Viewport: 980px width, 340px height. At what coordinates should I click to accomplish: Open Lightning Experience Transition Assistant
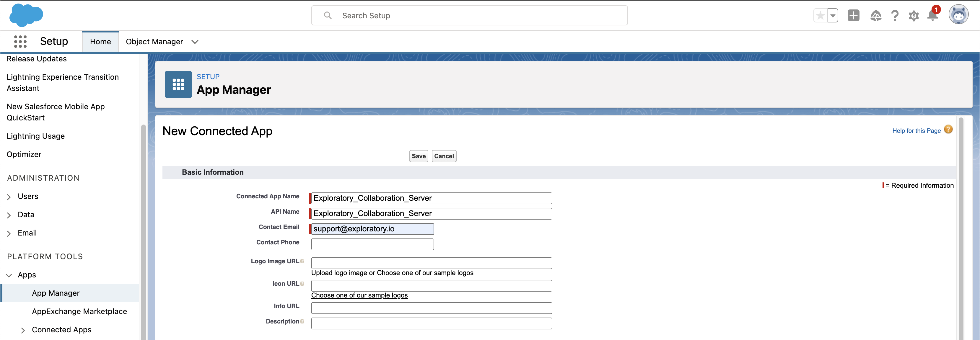point(63,83)
